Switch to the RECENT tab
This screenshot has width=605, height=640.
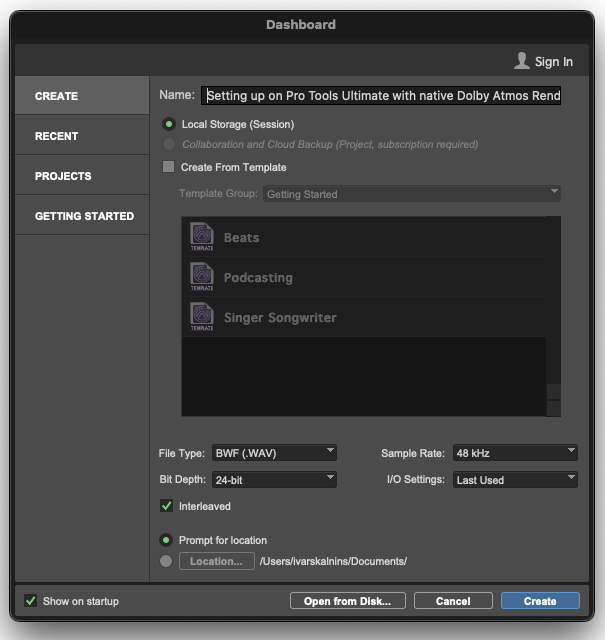tap(82, 136)
